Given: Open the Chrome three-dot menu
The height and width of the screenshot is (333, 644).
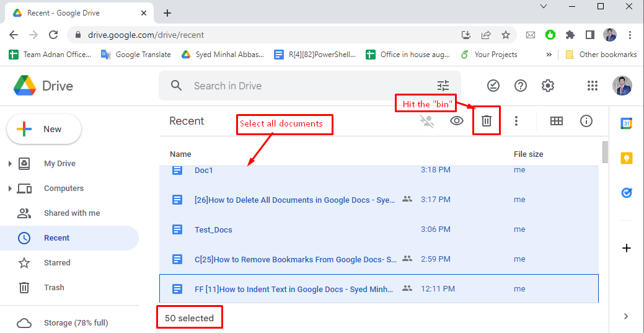Looking at the screenshot, I should coord(630,35).
